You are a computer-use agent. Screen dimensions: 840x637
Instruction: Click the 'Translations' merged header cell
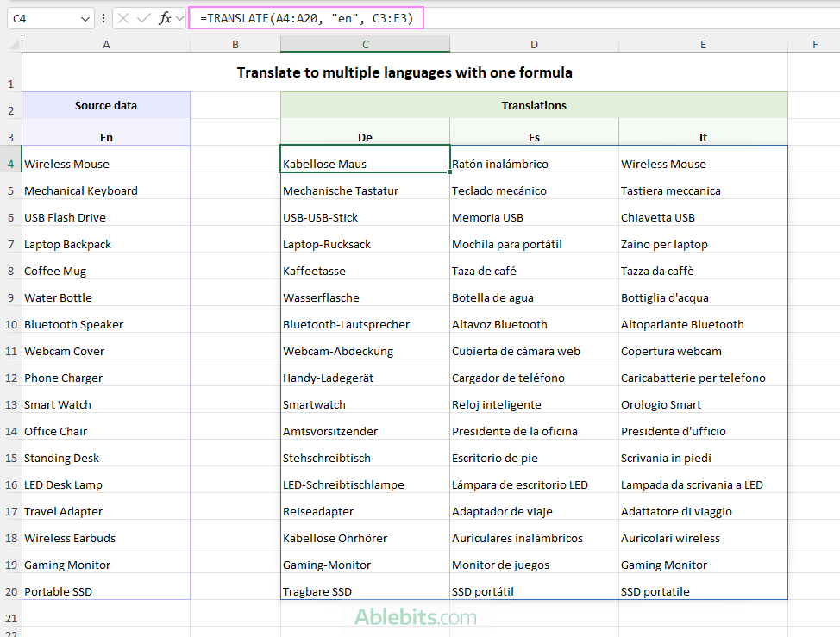(534, 105)
